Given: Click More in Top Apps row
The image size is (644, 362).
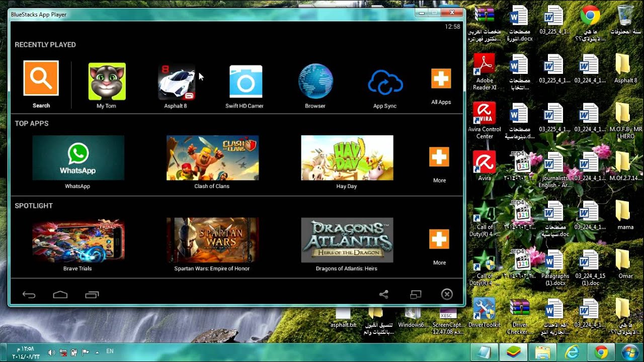Looking at the screenshot, I should pyautogui.click(x=439, y=157).
